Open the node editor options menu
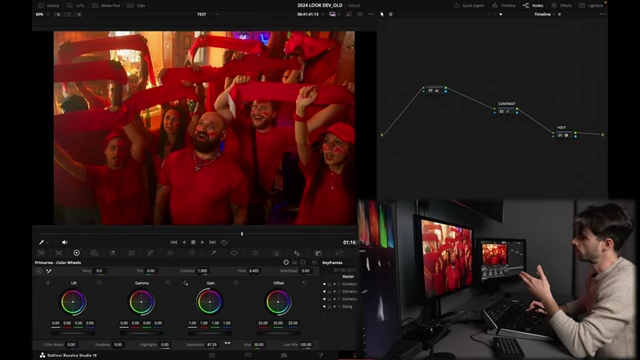Screen dimensions: 640x360 point(602,14)
